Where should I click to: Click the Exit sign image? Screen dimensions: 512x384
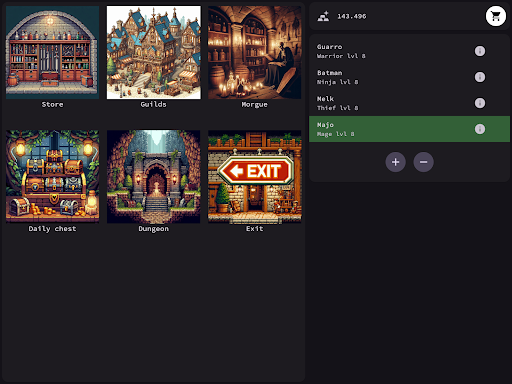(255, 177)
